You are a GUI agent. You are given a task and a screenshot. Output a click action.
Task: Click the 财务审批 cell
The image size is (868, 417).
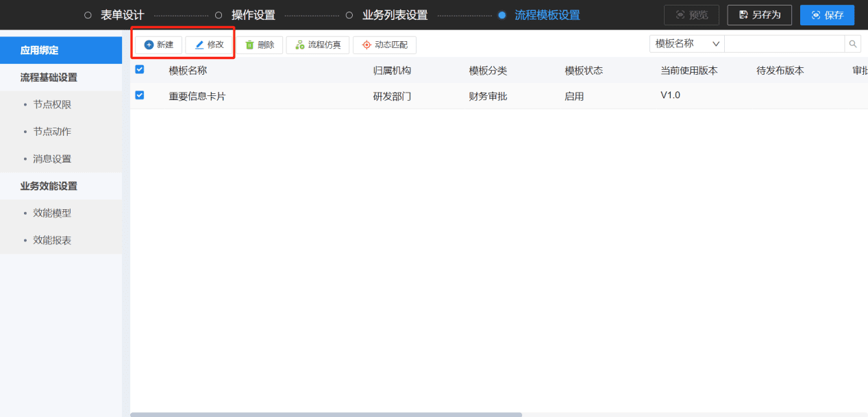[488, 96]
